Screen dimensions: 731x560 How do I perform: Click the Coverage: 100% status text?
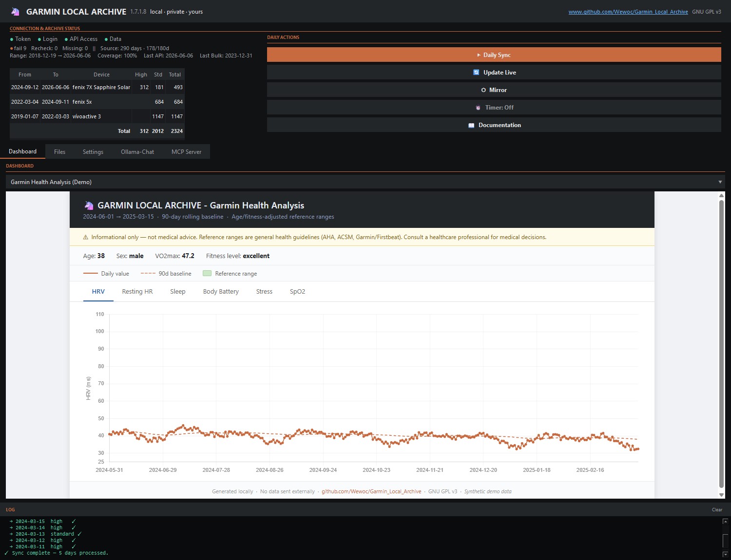coord(117,56)
